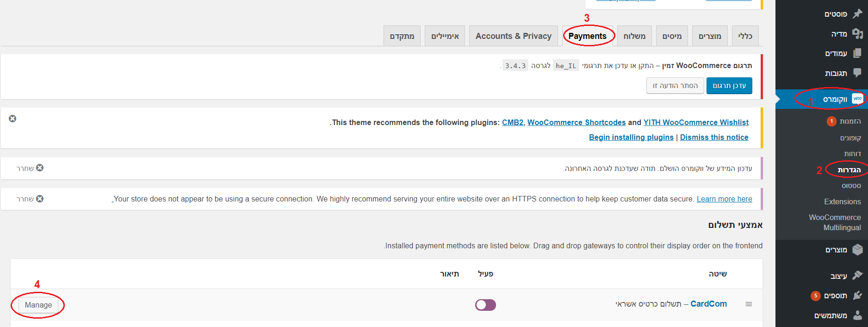Open the Media library icon

pyautogui.click(x=857, y=33)
